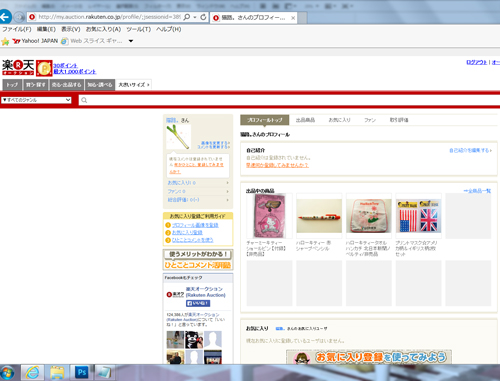
Task: Open the 知る・調べる navigation tab
Action: tap(100, 85)
